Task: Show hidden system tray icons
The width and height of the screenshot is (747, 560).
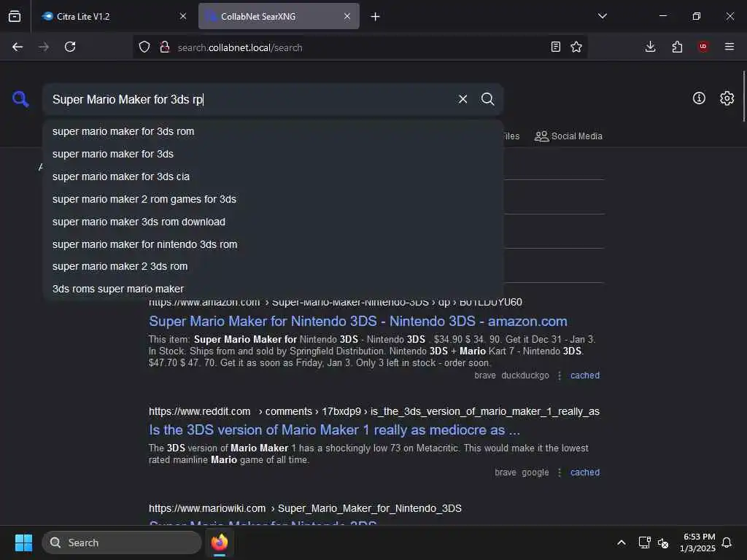Action: point(622,542)
